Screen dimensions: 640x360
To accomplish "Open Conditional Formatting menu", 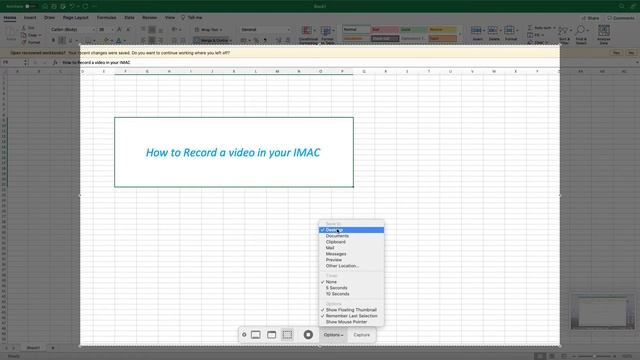I will [308, 35].
